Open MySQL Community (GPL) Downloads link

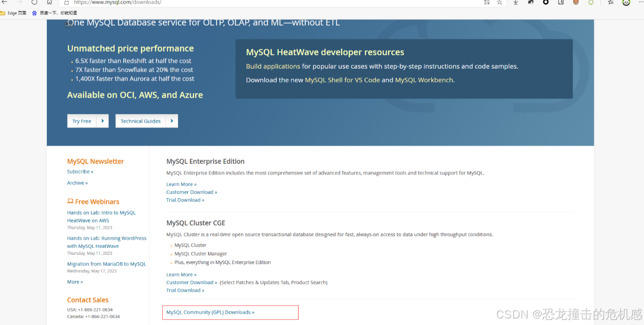210,312
